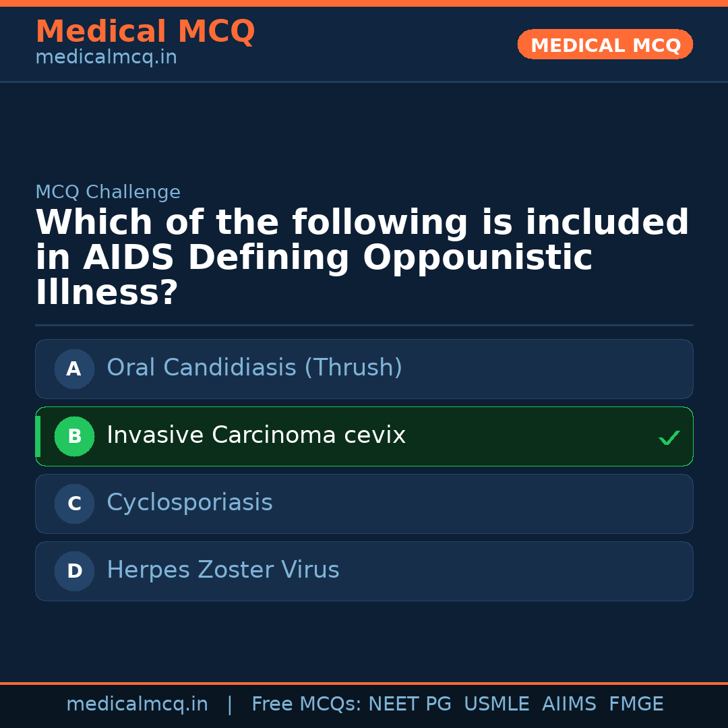Select FMGE in the footer

pyautogui.click(x=636, y=704)
